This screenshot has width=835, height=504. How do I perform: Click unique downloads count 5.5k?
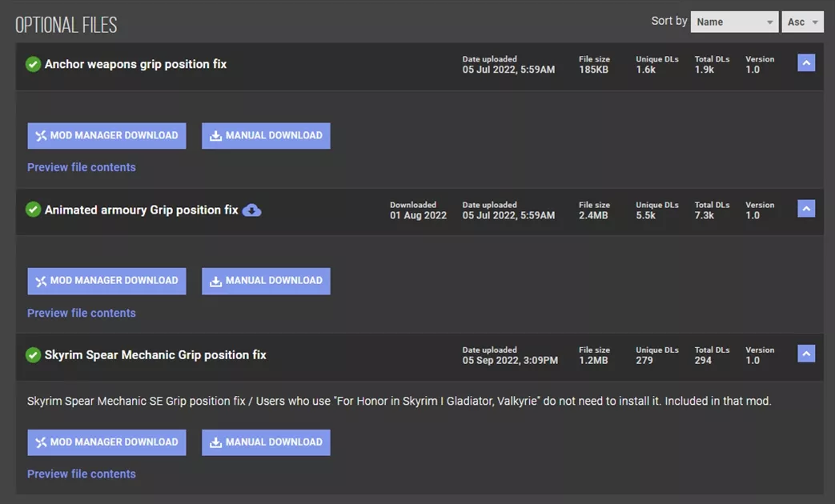(645, 215)
